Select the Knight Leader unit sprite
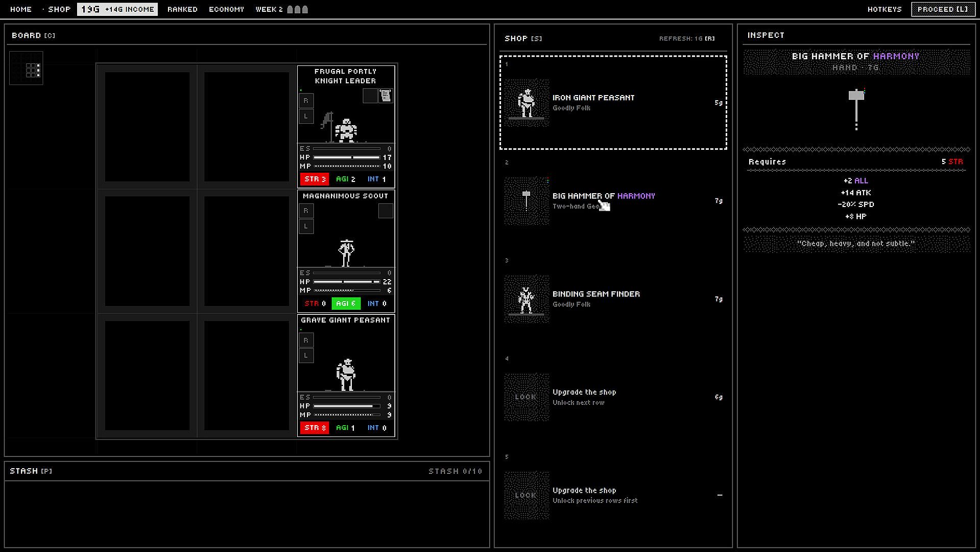The height and width of the screenshot is (552, 980). tap(346, 130)
